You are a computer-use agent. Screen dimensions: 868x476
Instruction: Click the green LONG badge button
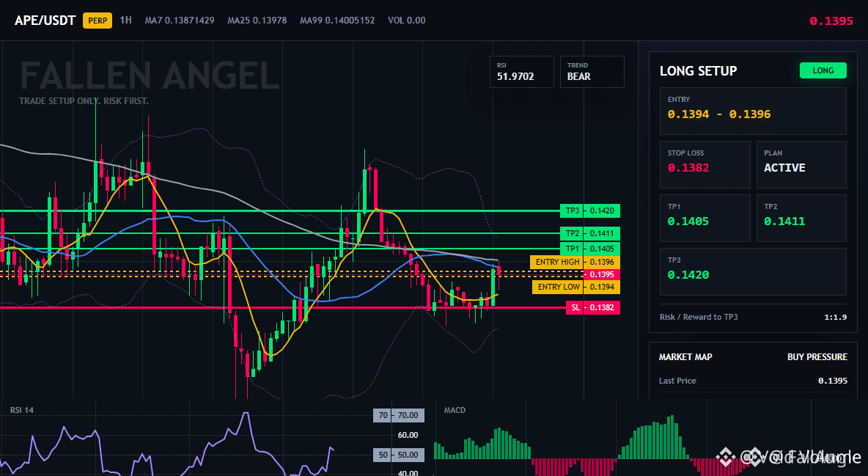click(823, 70)
